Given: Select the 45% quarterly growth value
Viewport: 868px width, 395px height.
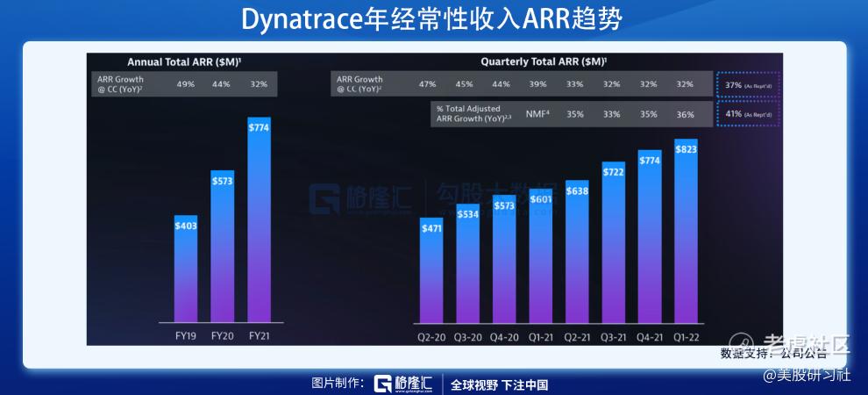Looking at the screenshot, I should coord(464,84).
